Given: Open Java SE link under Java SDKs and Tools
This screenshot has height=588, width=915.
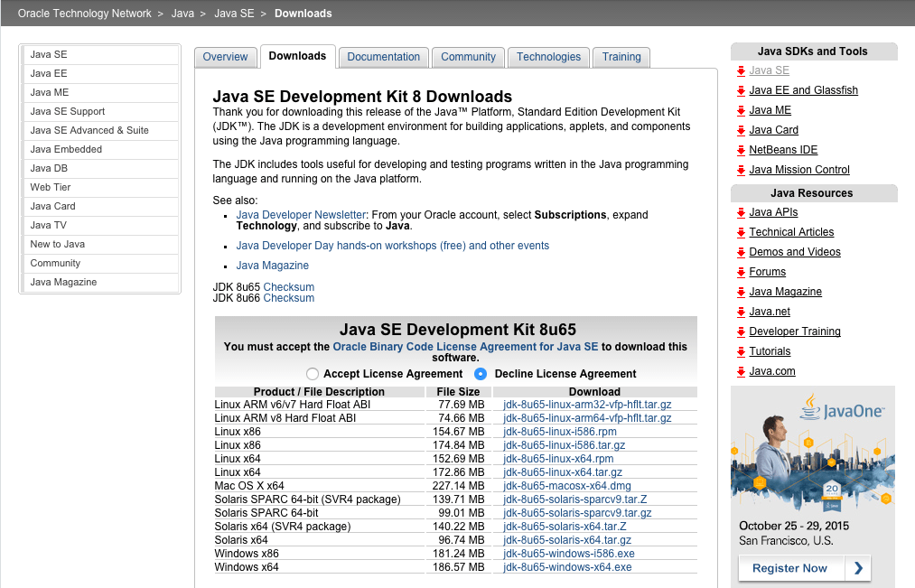Looking at the screenshot, I should pyautogui.click(x=769, y=71).
